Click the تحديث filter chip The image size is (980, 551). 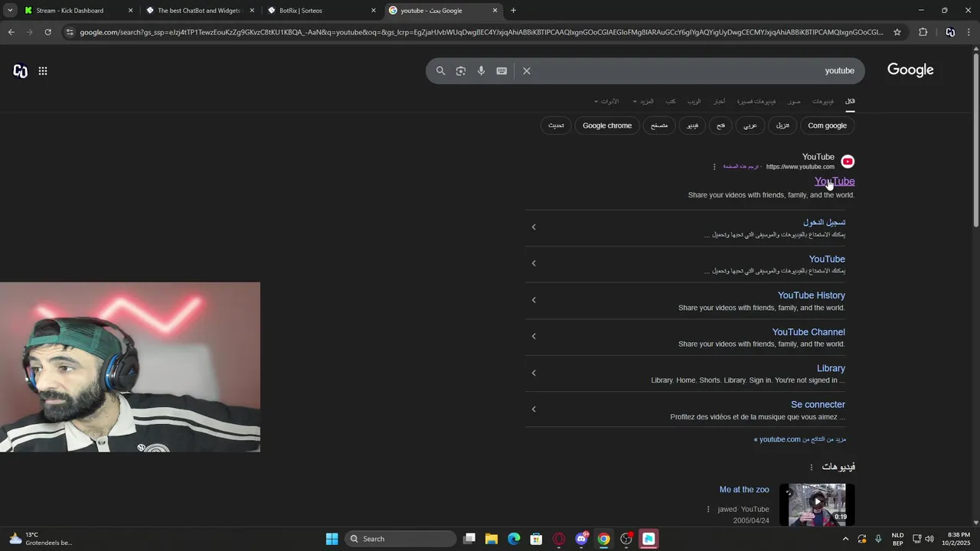click(x=556, y=126)
